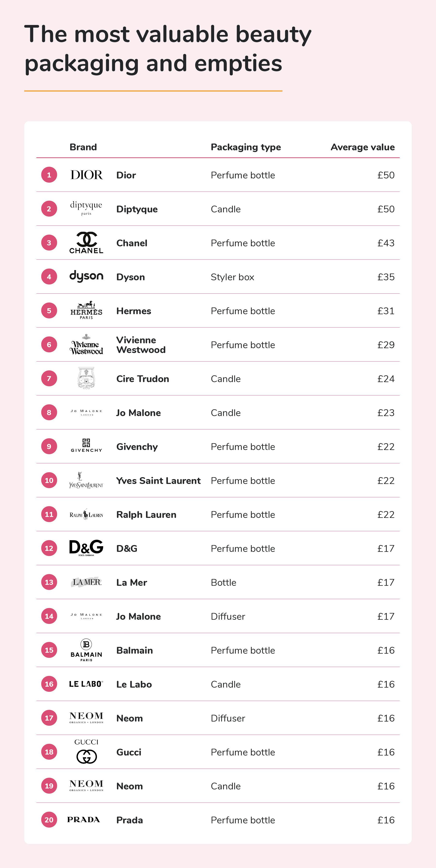Screen dimensions: 436x868
Task: Click the £43 value for Chanel
Action: [x=386, y=243]
